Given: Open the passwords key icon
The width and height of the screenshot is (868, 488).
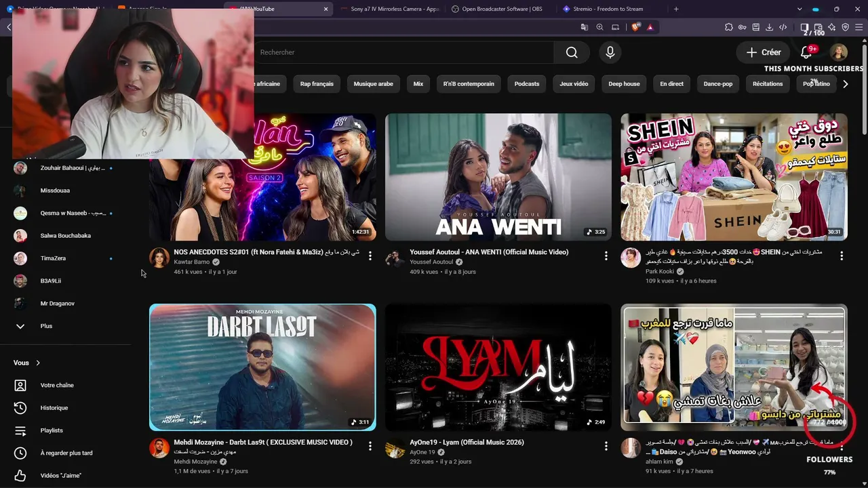Looking at the screenshot, I should click(743, 27).
